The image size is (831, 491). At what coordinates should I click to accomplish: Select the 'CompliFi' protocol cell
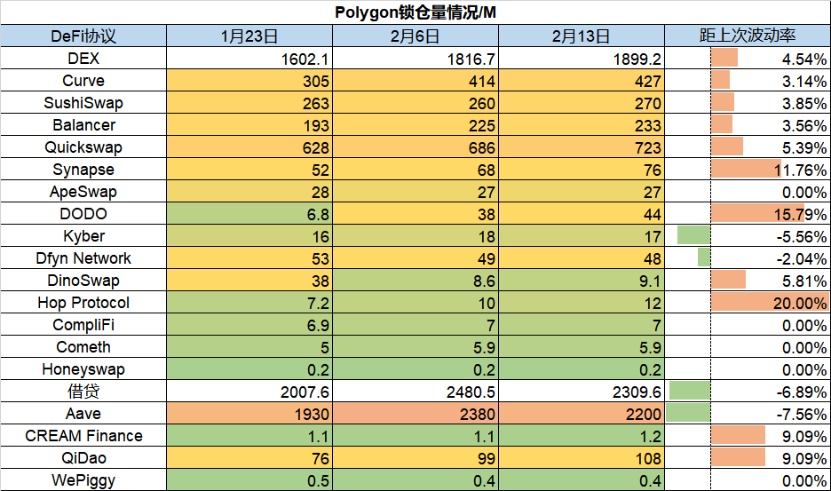point(83,325)
